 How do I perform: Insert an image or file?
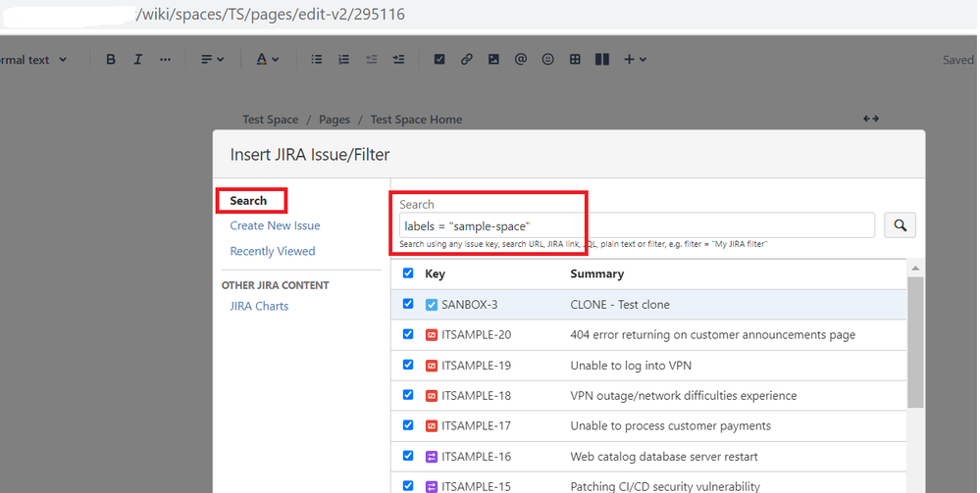[493, 60]
